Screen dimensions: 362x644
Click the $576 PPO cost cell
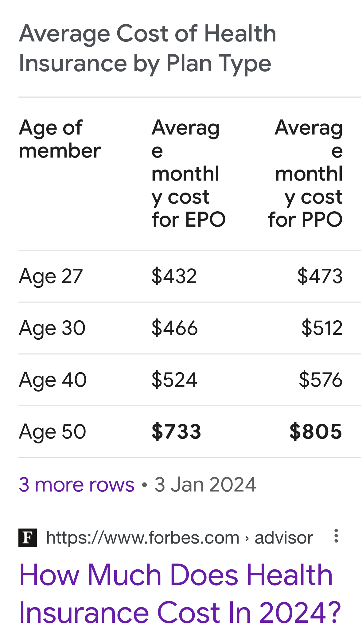coord(321,380)
